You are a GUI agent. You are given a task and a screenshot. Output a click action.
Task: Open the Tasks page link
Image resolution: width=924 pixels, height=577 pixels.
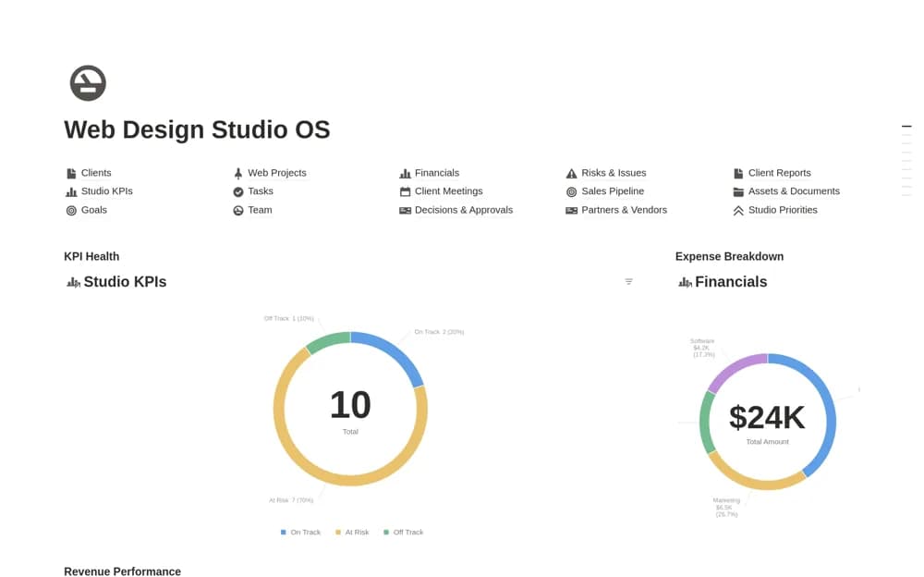coord(261,191)
